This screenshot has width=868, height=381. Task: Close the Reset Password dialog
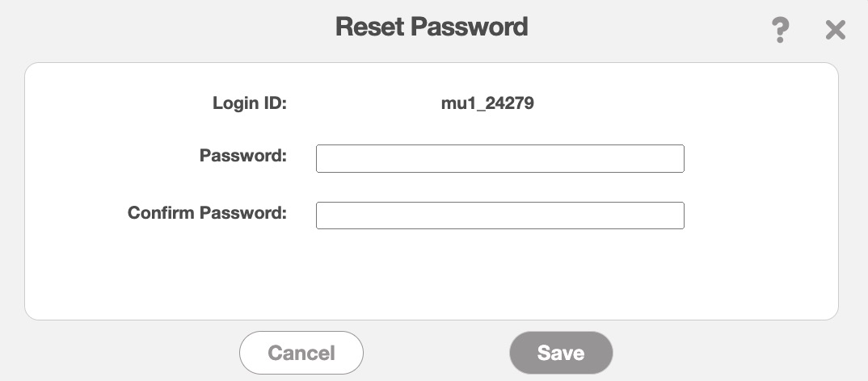click(835, 31)
